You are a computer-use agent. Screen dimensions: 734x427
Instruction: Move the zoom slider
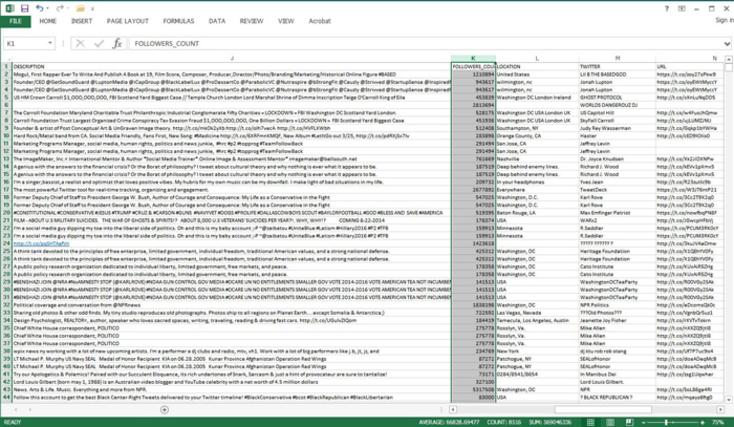(666, 422)
